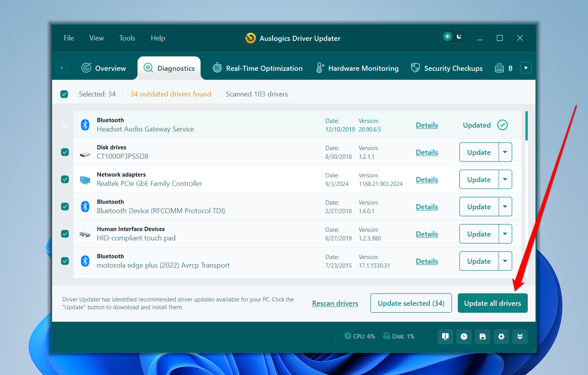
Task: Click Bluetooth icon for motorola edge Avrcp Transport
Action: 85,261
